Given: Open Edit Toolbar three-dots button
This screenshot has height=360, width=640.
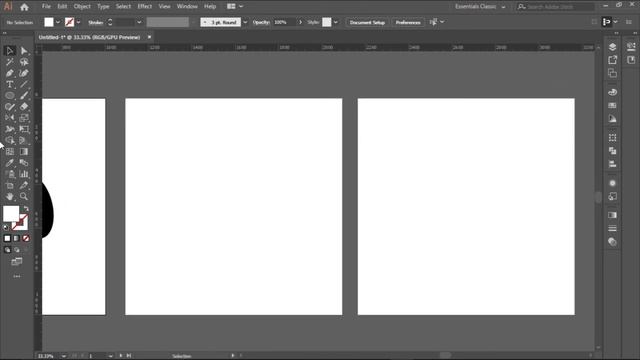Looking at the screenshot, I should coord(17,276).
